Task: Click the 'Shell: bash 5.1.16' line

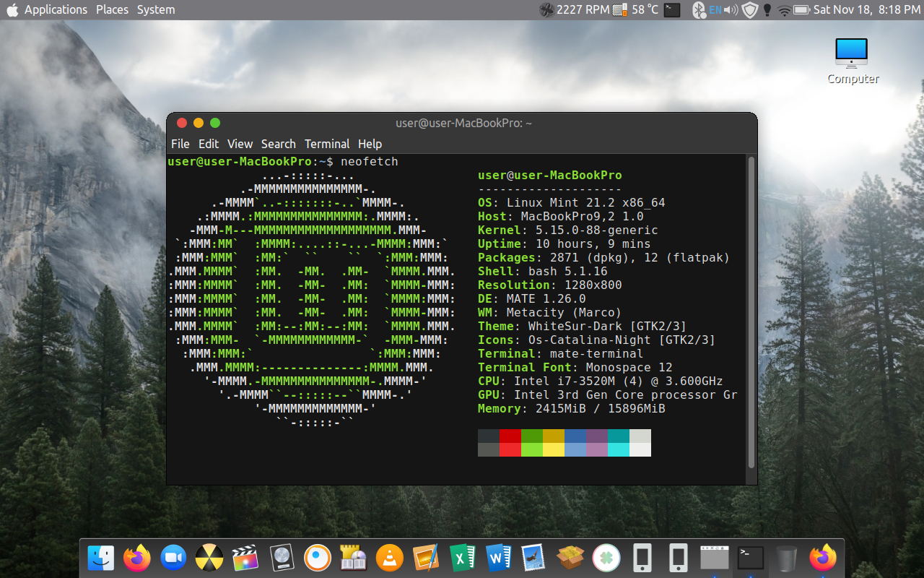Action: coord(543,272)
